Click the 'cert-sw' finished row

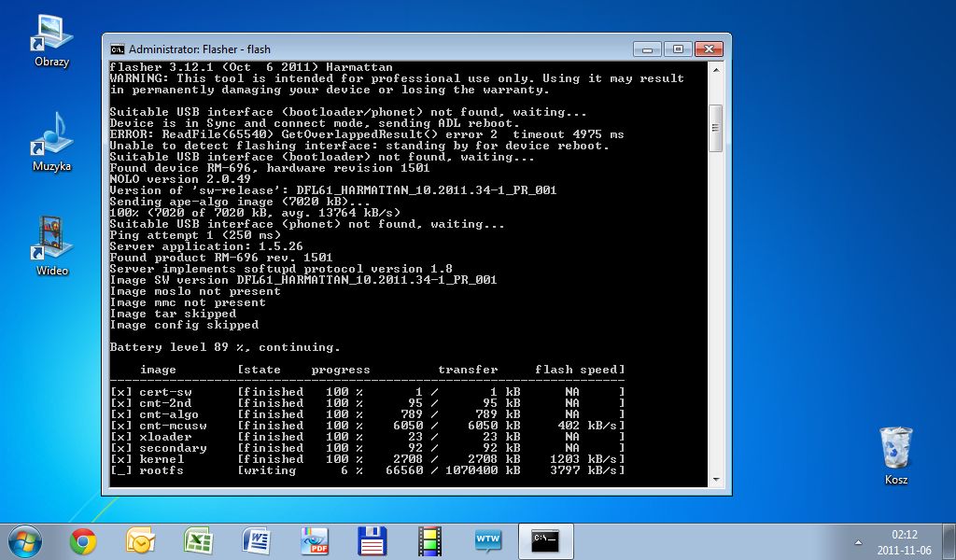point(368,392)
